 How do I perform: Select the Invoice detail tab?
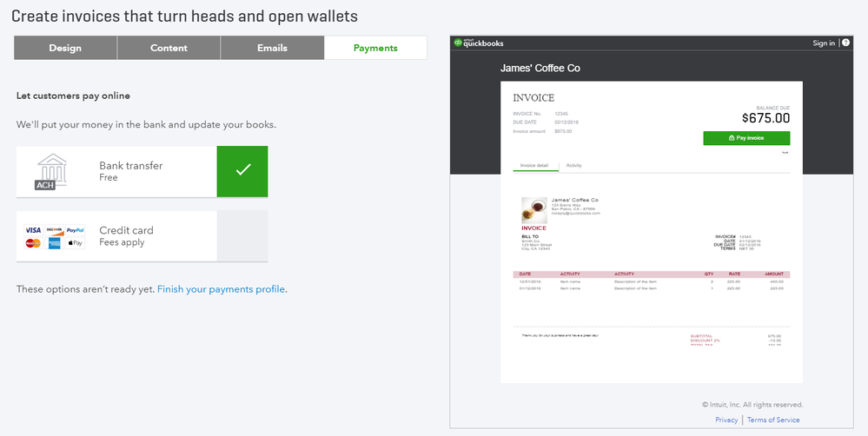pyautogui.click(x=534, y=165)
